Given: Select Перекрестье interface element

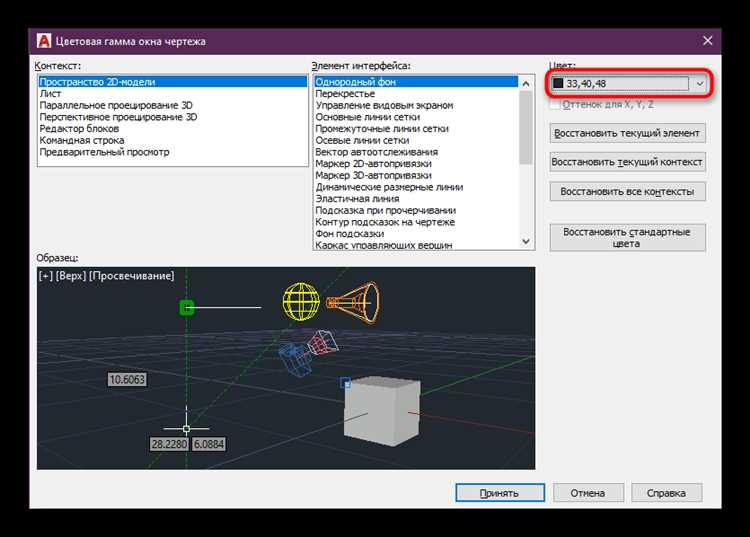Looking at the screenshot, I should (416, 94).
